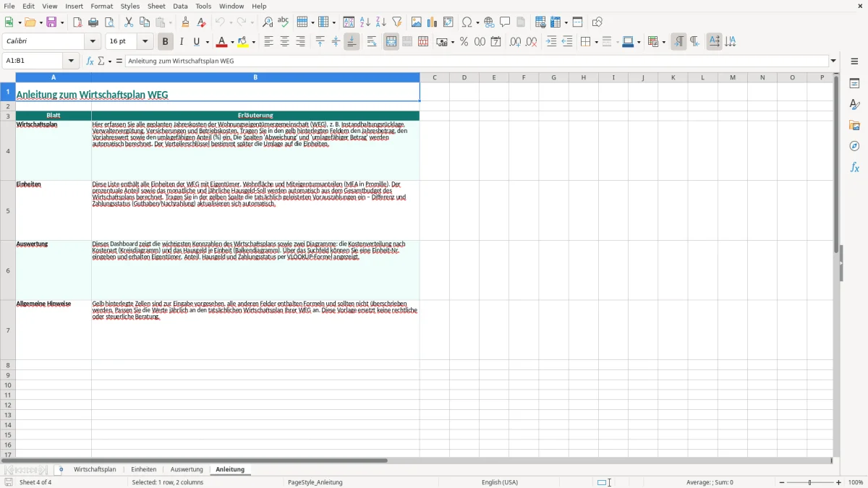The width and height of the screenshot is (868, 488).
Task: Open the sidebar Properties panel
Action: 854,83
